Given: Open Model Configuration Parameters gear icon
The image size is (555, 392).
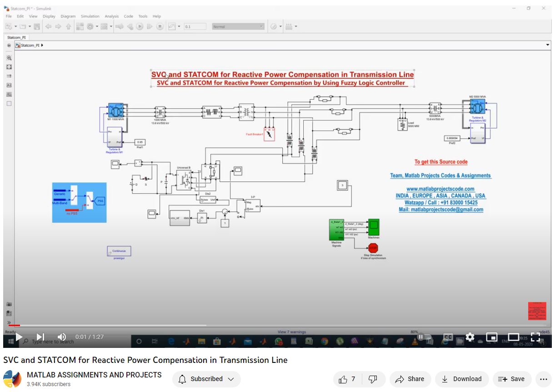Looking at the screenshot, I should click(x=90, y=27).
